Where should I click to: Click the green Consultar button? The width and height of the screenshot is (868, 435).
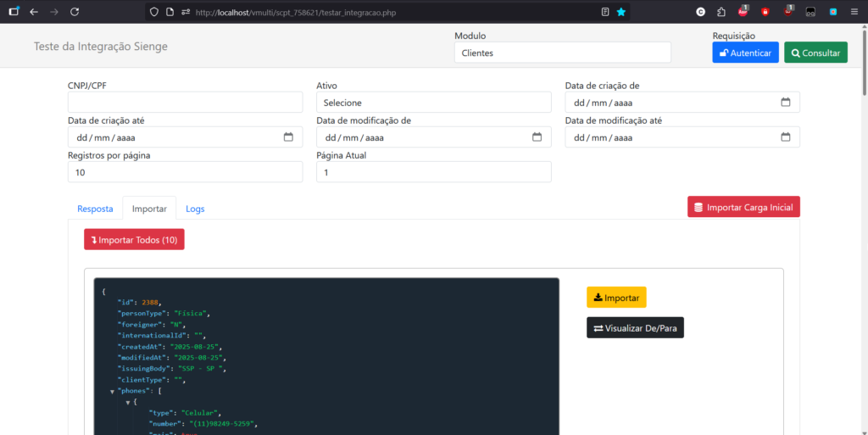(815, 53)
